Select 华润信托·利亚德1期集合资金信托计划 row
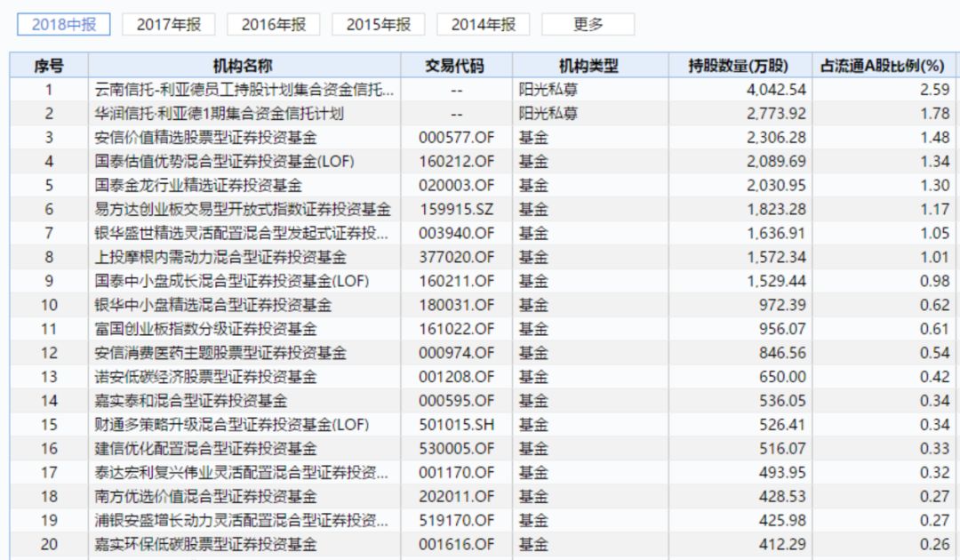Image resolution: width=960 pixels, height=560 pixels. click(483, 113)
